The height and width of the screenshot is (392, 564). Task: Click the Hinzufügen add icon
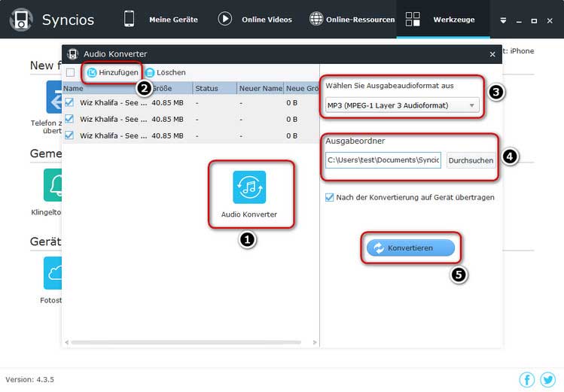coord(93,72)
